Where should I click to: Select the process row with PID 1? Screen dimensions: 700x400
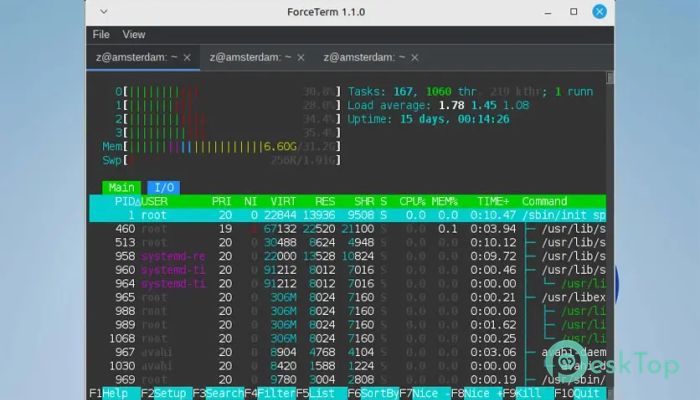coord(347,215)
